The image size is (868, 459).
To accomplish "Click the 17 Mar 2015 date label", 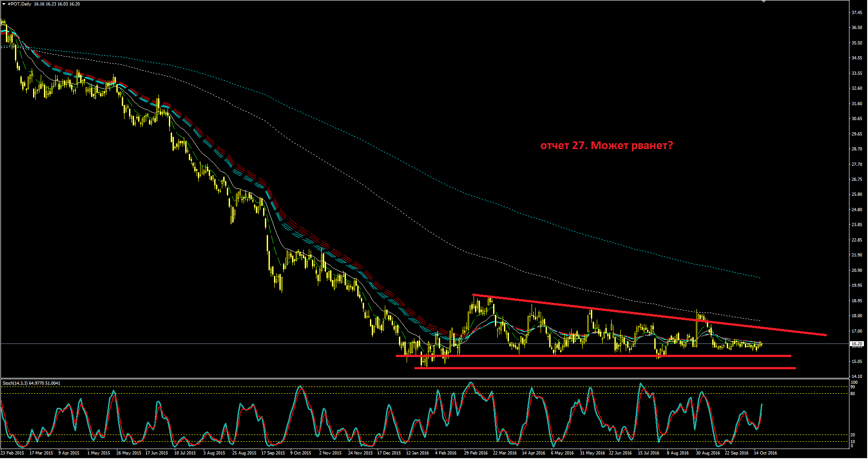I will click(41, 453).
